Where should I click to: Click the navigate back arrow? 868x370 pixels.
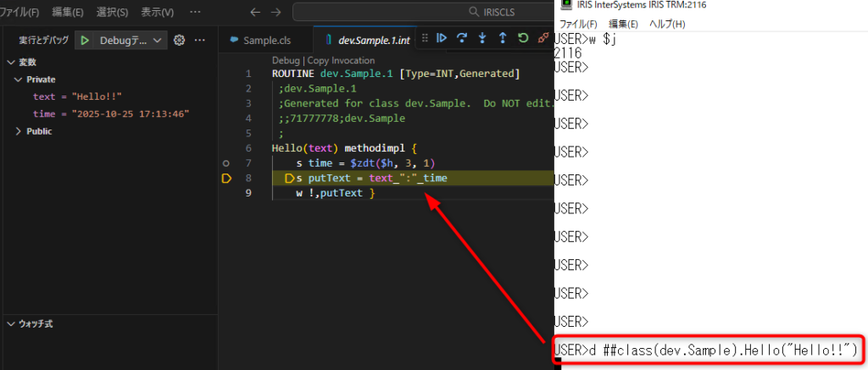pyautogui.click(x=255, y=13)
